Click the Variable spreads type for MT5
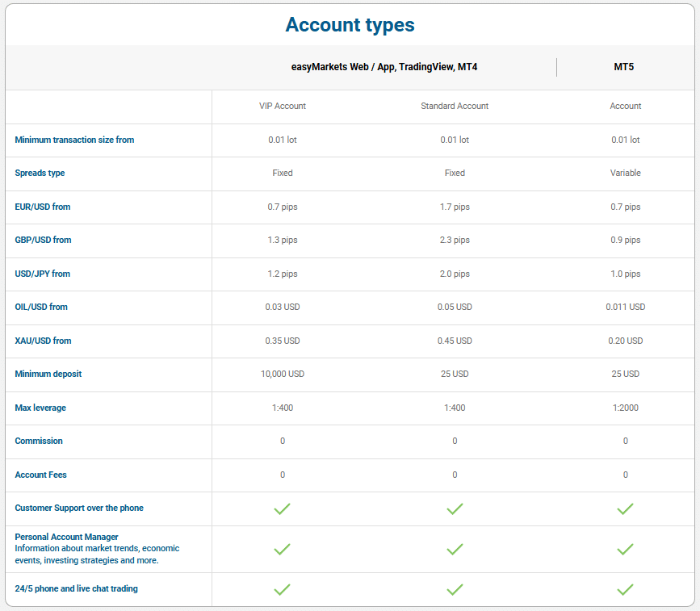Image resolution: width=700 pixels, height=611 pixels. 626,173
